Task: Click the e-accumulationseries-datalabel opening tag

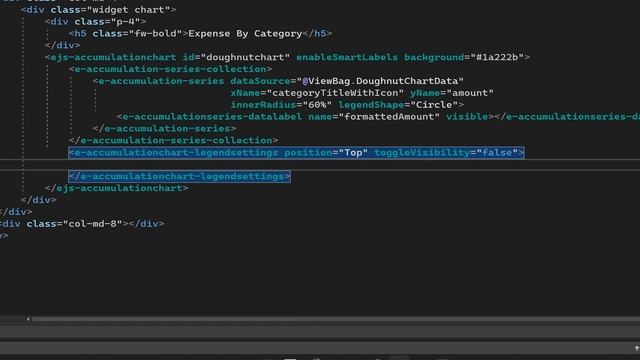Action: (x=209, y=117)
